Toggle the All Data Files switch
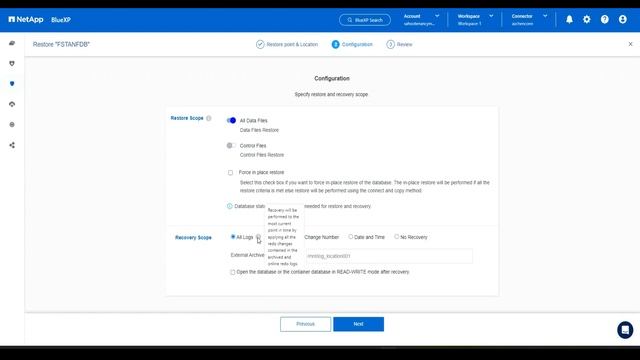Viewport: 640px width, 360px height. tap(231, 120)
